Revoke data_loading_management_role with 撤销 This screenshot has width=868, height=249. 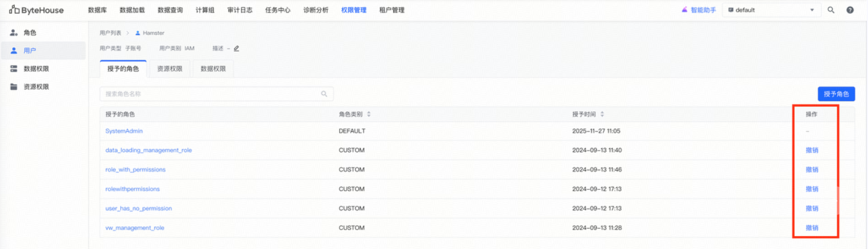tap(812, 150)
